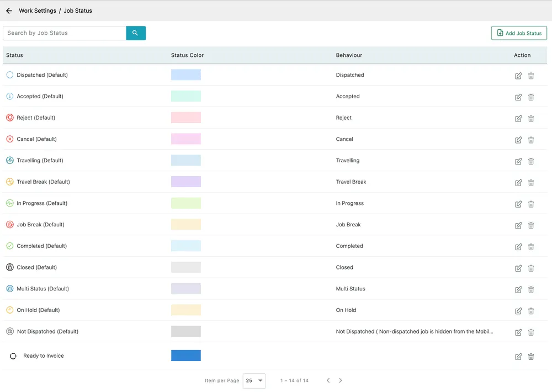This screenshot has height=392, width=552.
Task: Edit the Not Dispatched (Default) status
Action: click(518, 332)
